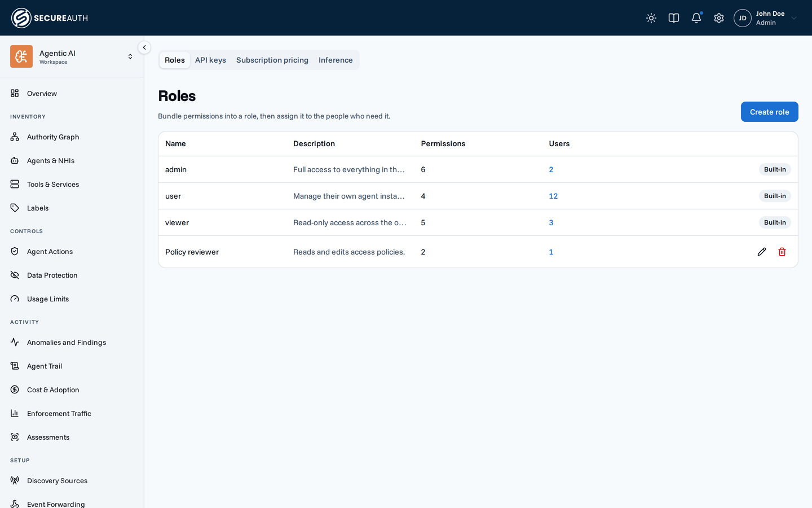Click the Policy reviewer role name
The width and height of the screenshot is (812, 508).
click(192, 252)
